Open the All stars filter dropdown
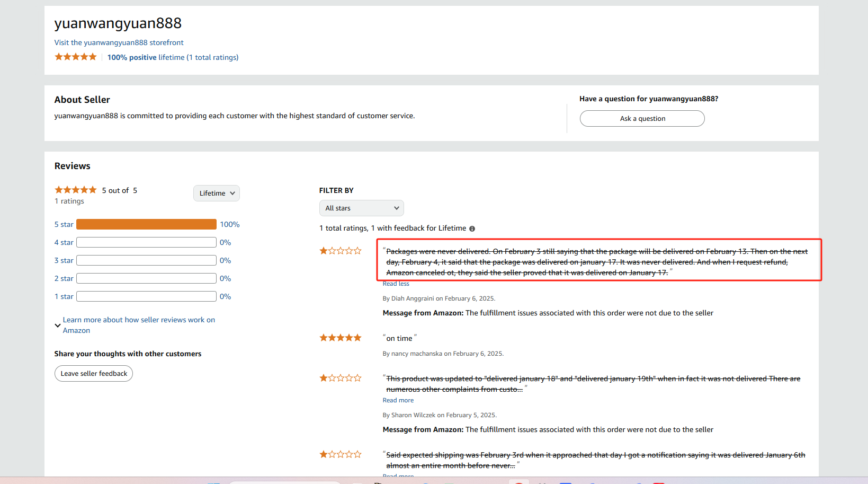868x484 pixels. [x=362, y=208]
